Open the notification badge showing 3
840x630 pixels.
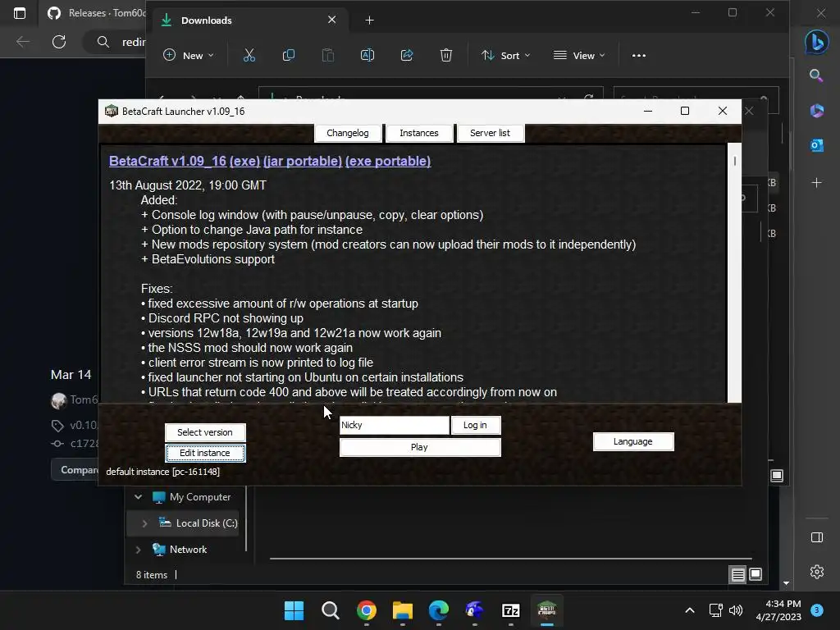[x=817, y=610]
